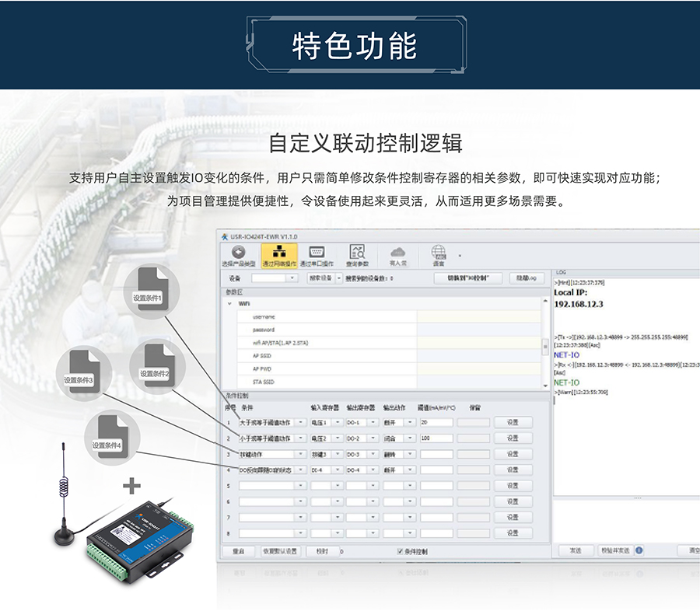
Task: Select the 通过网络操作 network icon
Action: click(278, 253)
